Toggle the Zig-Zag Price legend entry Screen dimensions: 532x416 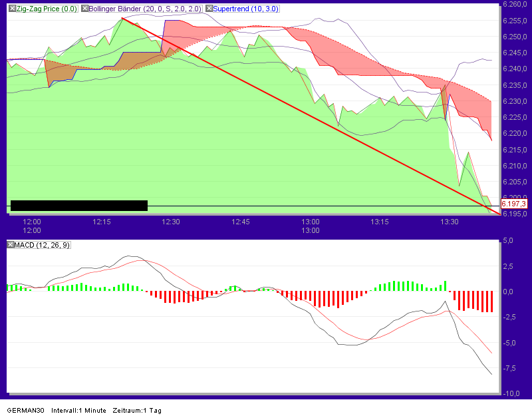point(45,9)
